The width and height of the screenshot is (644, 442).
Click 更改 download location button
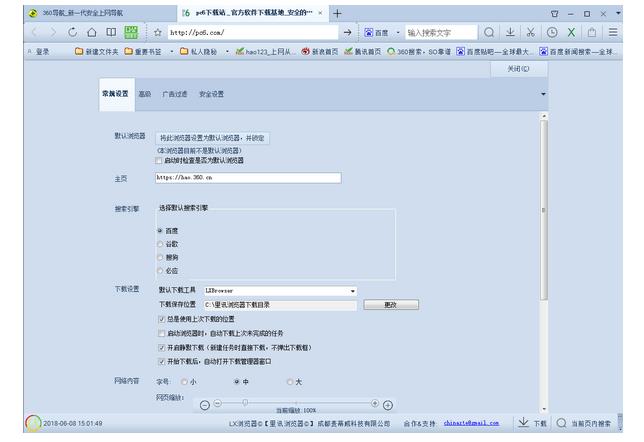[391, 305]
